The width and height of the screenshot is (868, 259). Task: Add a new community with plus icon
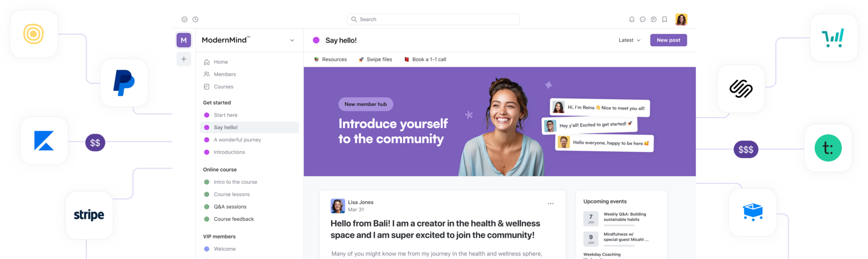click(x=184, y=59)
